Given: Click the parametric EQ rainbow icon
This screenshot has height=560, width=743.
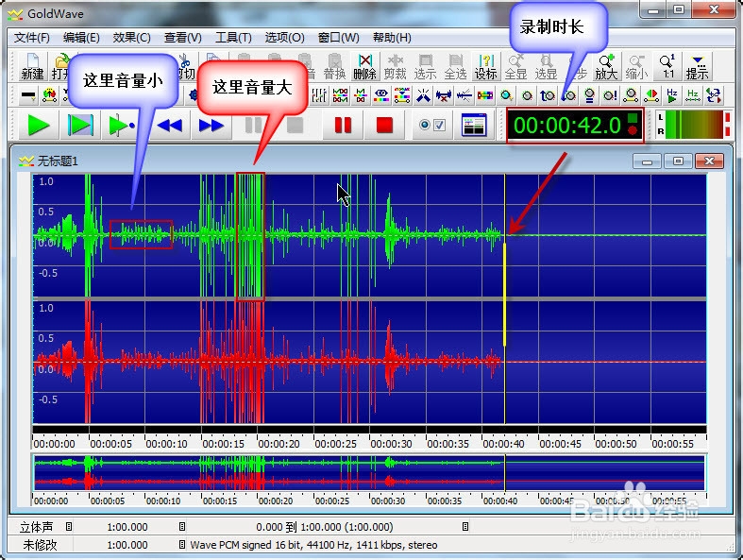Looking at the screenshot, I should click(402, 95).
